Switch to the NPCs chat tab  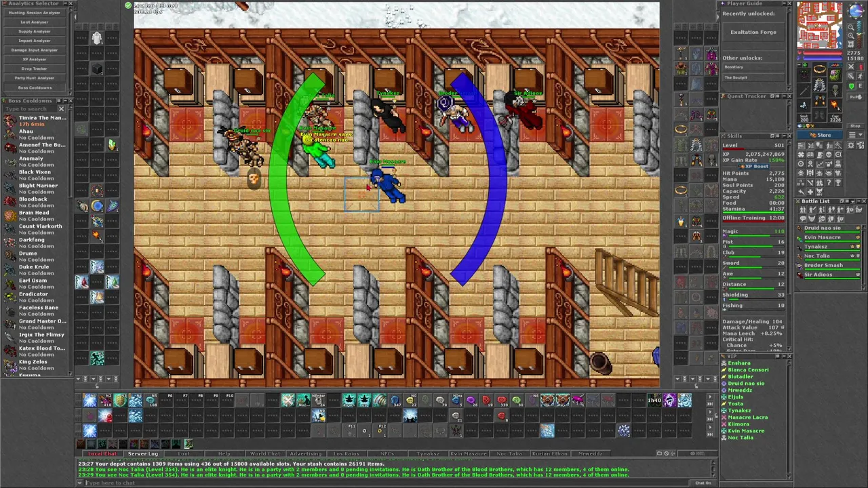tap(387, 453)
